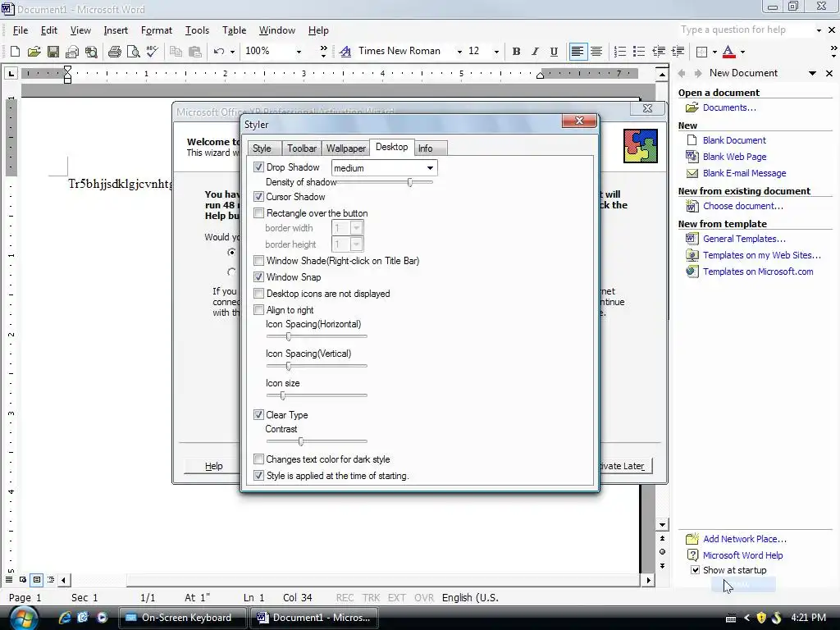Switch to the Wallpaper tab in Styler
The height and width of the screenshot is (630, 840).
tap(345, 148)
